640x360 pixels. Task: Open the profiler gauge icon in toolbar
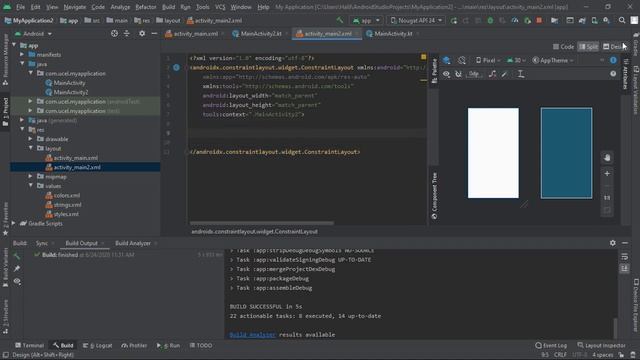pyautogui.click(x=515, y=20)
